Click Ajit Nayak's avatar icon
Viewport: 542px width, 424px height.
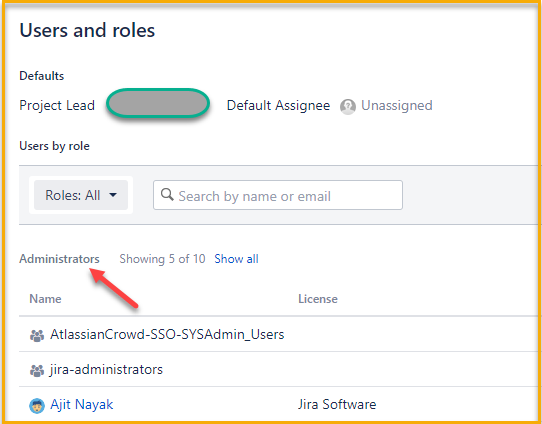click(x=37, y=406)
